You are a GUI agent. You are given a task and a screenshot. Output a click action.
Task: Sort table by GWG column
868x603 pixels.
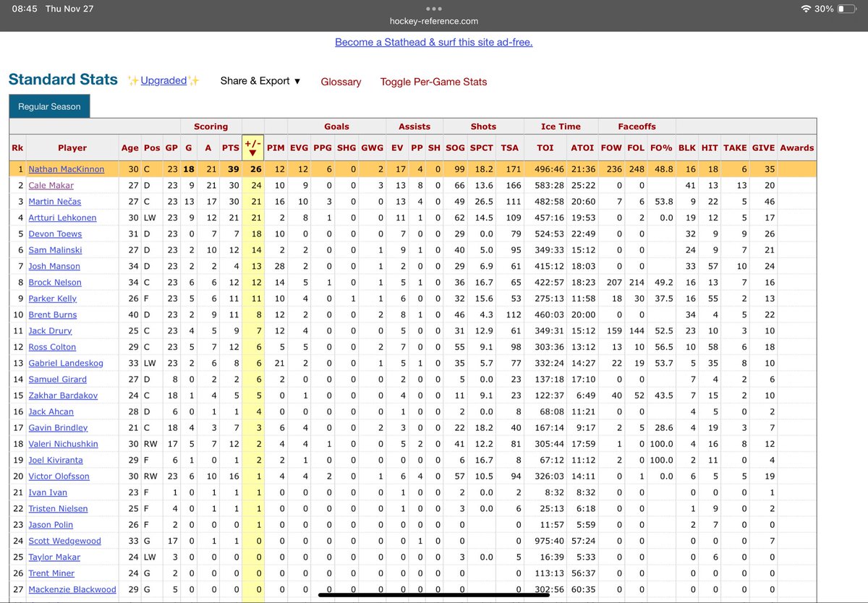coord(373,147)
